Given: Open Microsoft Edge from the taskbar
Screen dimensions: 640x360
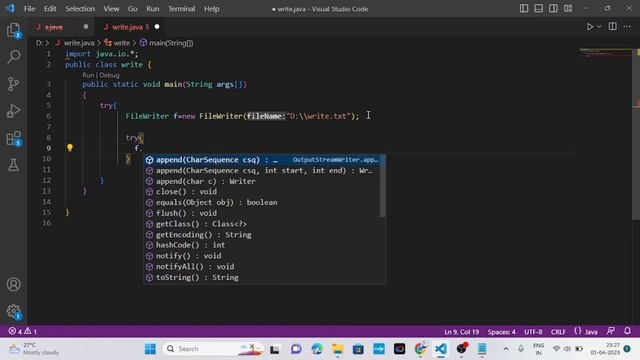Looking at the screenshot, I should (x=317, y=349).
